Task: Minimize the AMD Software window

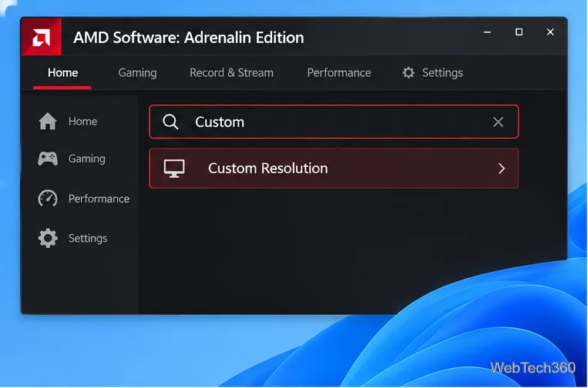Action: 487,32
